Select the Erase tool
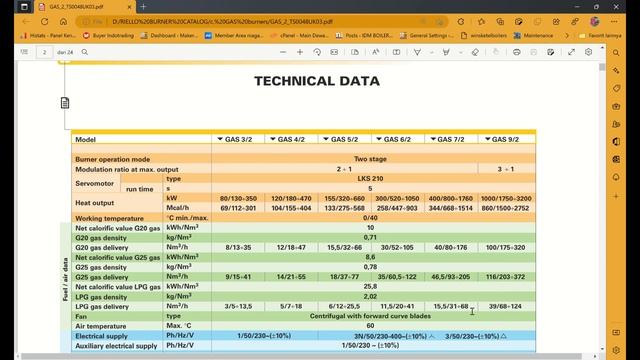The image size is (640, 360). coord(475,52)
